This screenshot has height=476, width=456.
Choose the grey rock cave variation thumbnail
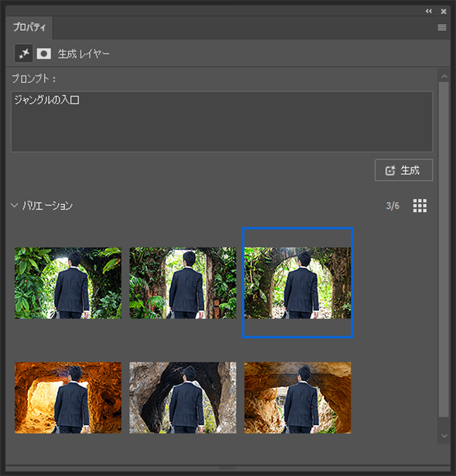point(183,398)
